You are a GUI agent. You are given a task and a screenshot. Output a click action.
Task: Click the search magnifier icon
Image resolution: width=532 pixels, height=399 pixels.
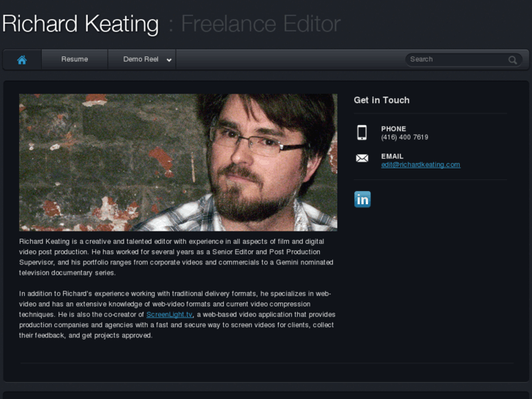click(x=512, y=60)
